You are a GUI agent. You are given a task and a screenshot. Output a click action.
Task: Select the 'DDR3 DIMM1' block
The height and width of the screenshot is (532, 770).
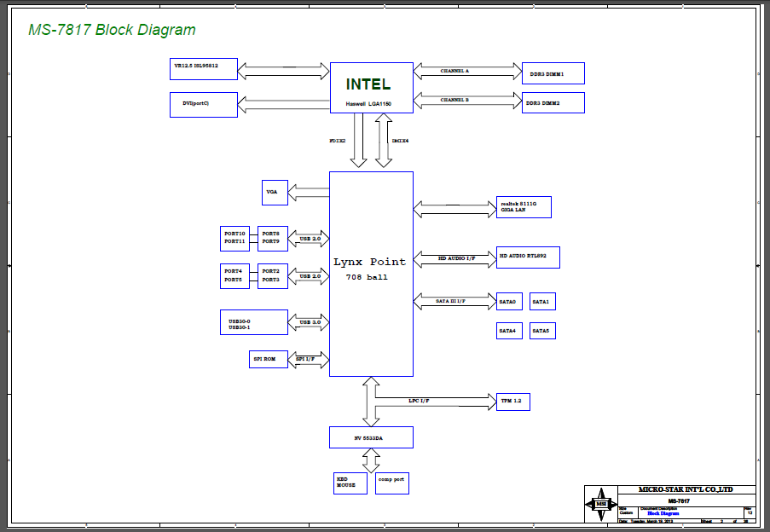(553, 73)
